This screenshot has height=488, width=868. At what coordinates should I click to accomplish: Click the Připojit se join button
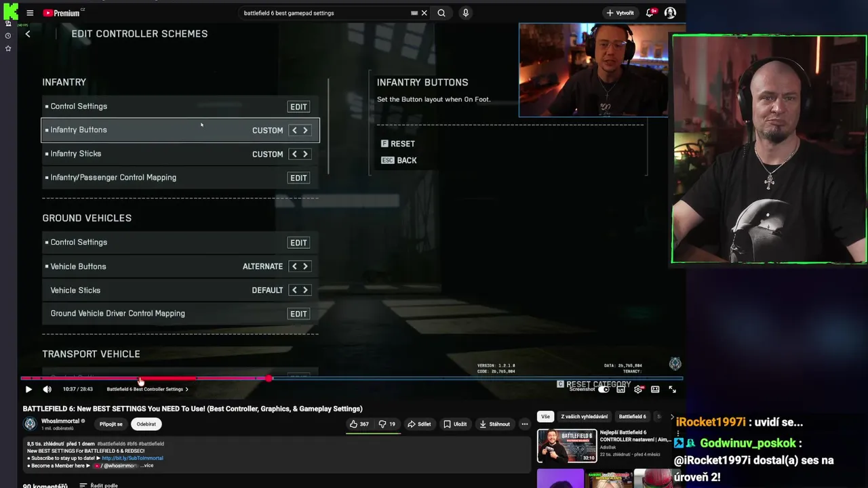(111, 424)
